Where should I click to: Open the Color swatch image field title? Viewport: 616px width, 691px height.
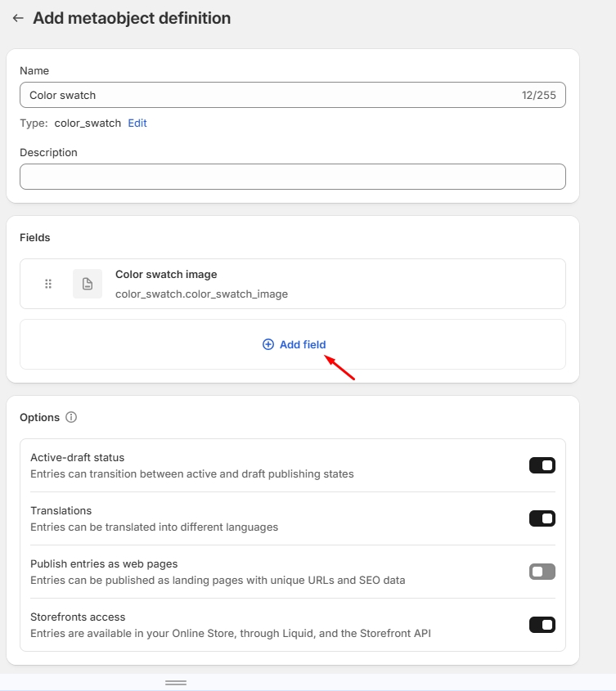pyautogui.click(x=166, y=275)
